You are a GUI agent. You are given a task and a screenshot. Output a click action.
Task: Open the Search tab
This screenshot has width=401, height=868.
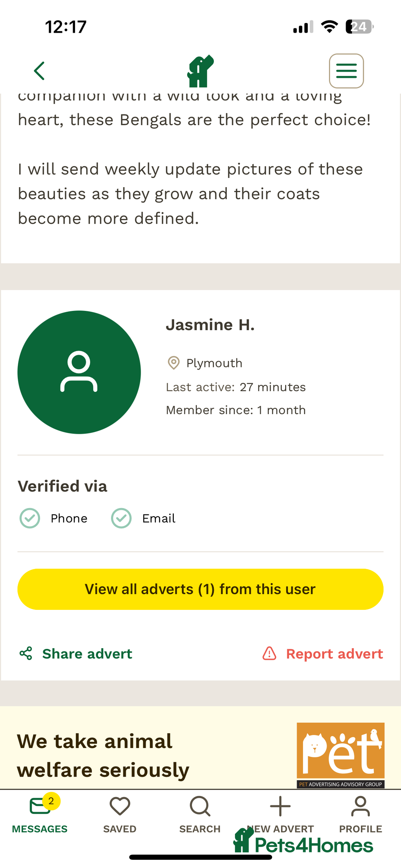[200, 814]
